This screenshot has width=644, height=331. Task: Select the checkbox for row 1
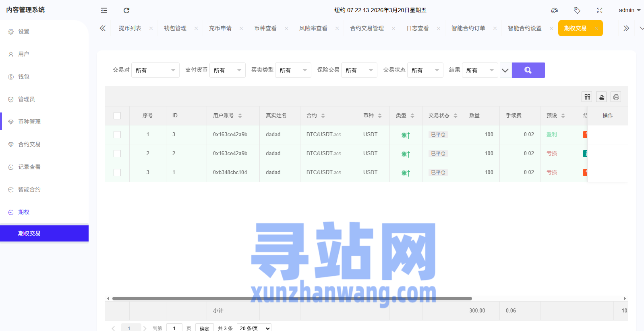[x=117, y=135]
